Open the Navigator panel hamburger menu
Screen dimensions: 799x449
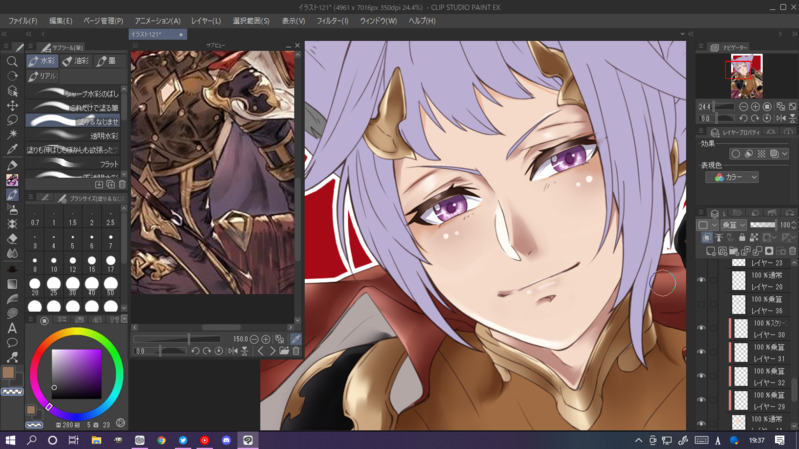(x=701, y=47)
